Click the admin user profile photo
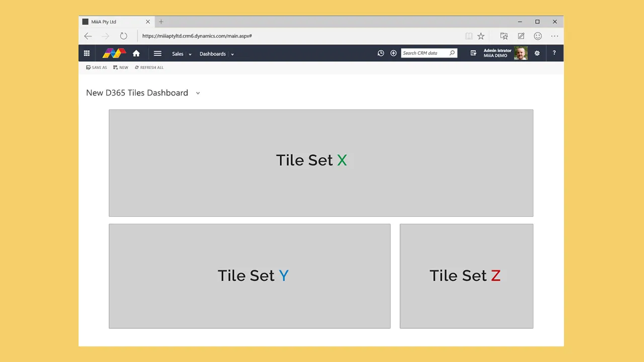 click(x=521, y=53)
